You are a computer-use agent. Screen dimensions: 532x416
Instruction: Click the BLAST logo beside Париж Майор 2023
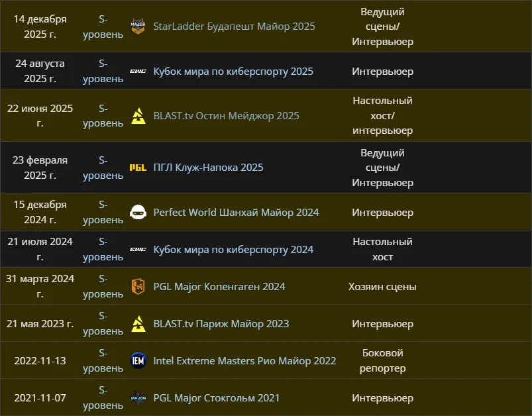click(x=138, y=324)
